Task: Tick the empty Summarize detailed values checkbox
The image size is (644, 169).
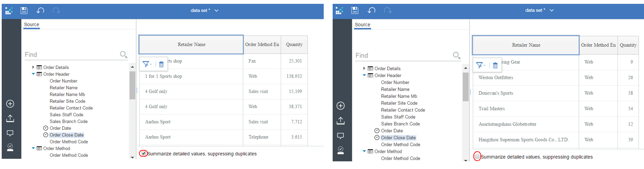Action: (x=477, y=157)
